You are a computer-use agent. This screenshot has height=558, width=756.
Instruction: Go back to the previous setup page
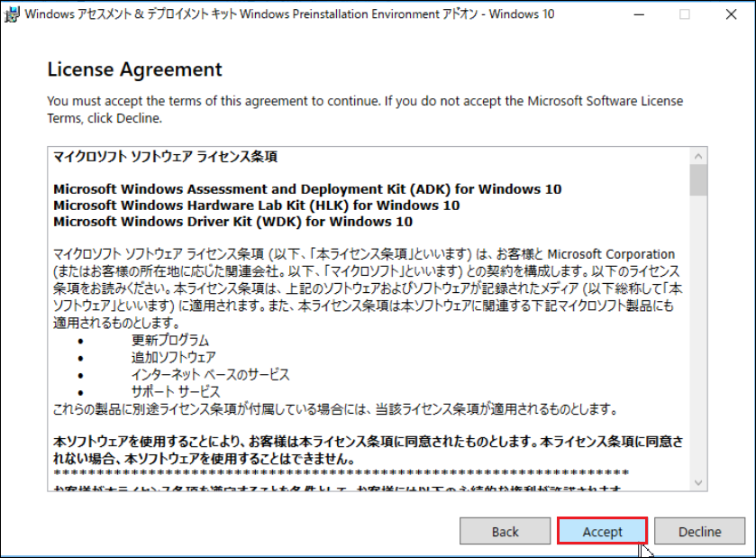505,531
